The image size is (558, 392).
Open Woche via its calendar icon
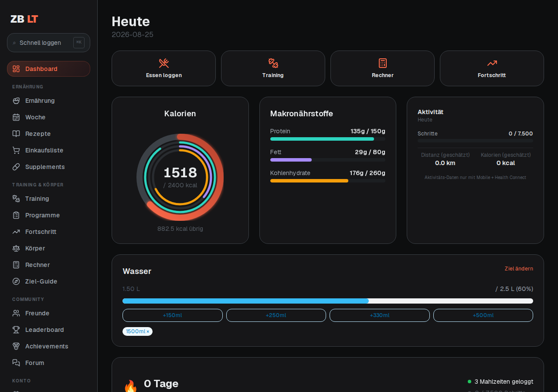pos(16,117)
